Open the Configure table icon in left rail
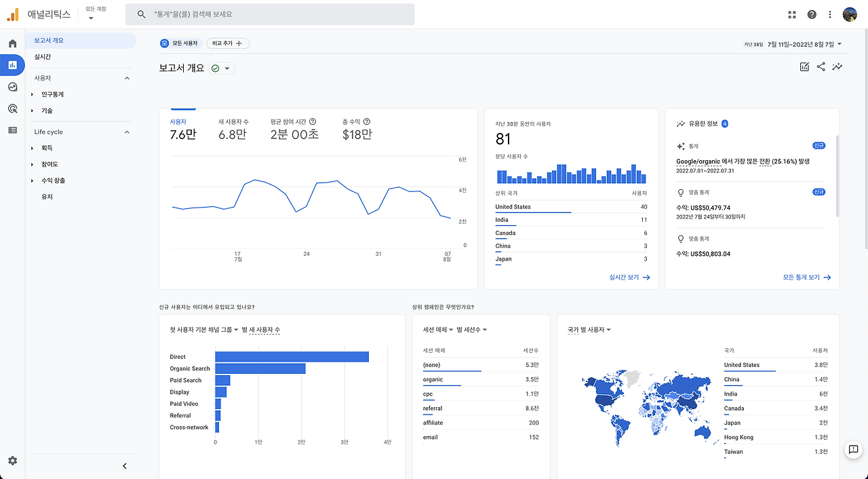 click(12, 130)
